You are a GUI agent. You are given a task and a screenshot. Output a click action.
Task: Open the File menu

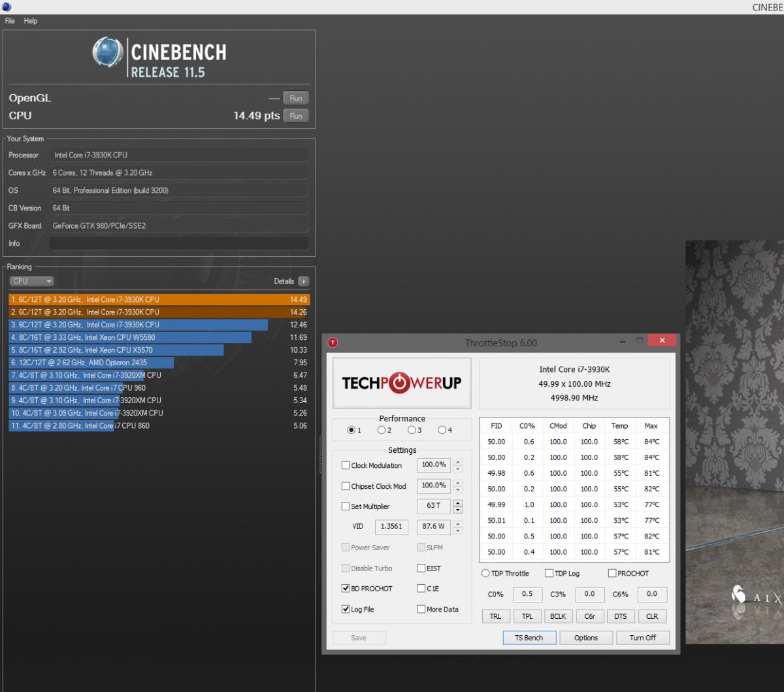tap(10, 21)
